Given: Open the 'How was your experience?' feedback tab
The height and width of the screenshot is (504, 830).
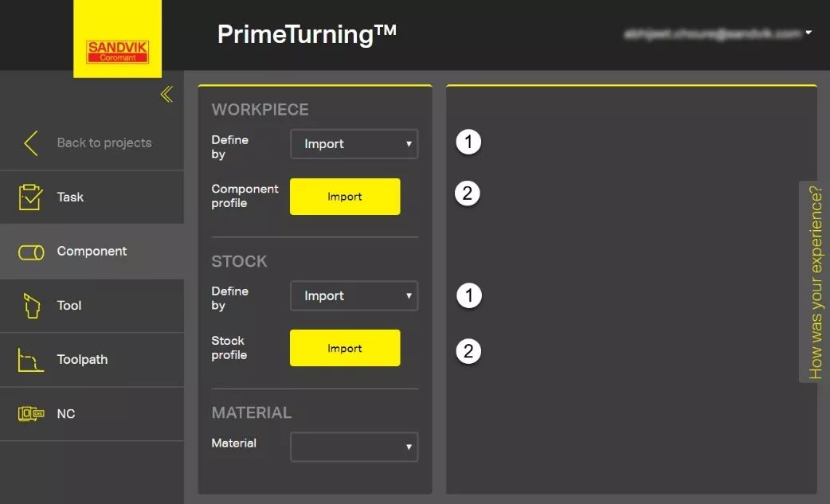Looking at the screenshot, I should 815,282.
